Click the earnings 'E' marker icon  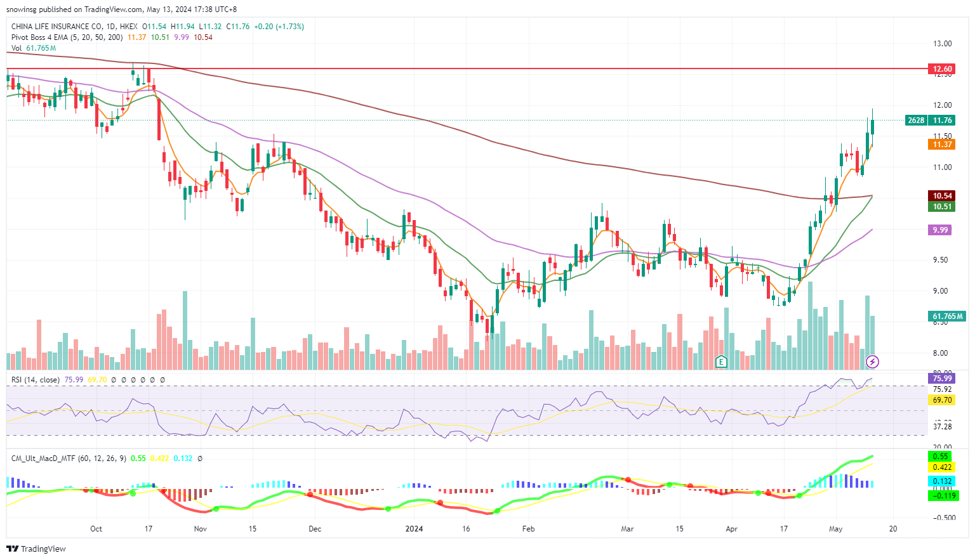pos(720,361)
